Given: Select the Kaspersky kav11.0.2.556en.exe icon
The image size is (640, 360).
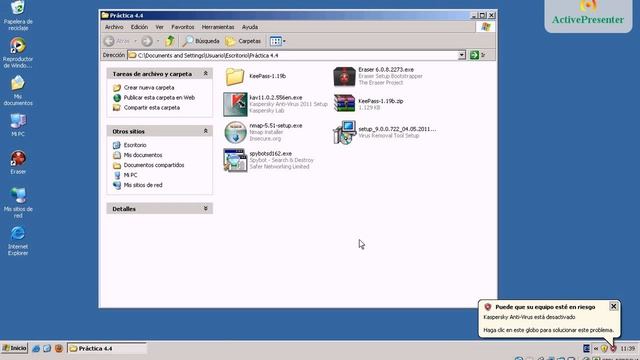Looking at the screenshot, I should click(x=235, y=104).
